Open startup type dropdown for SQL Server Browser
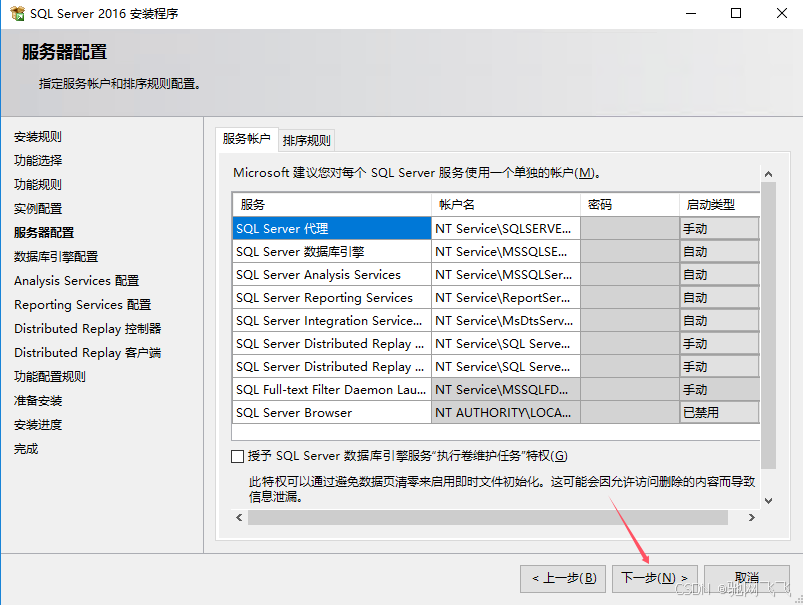The width and height of the screenshot is (803, 605). tap(720, 412)
